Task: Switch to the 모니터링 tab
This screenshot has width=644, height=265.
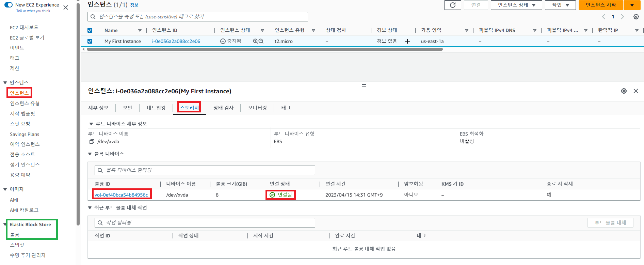Action: click(x=257, y=108)
